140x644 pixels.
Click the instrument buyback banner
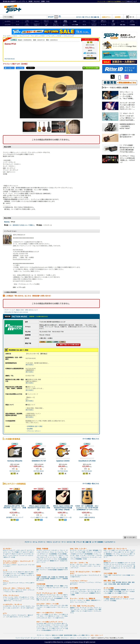[x=120, y=83]
